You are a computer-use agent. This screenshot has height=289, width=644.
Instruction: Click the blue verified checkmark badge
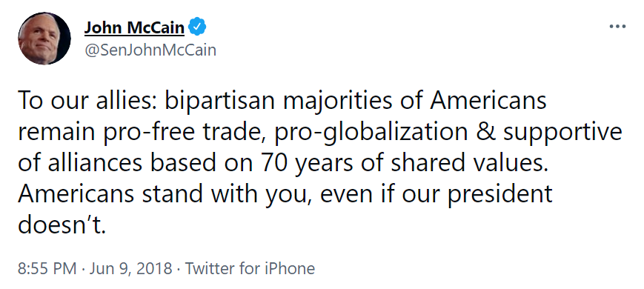197,27
